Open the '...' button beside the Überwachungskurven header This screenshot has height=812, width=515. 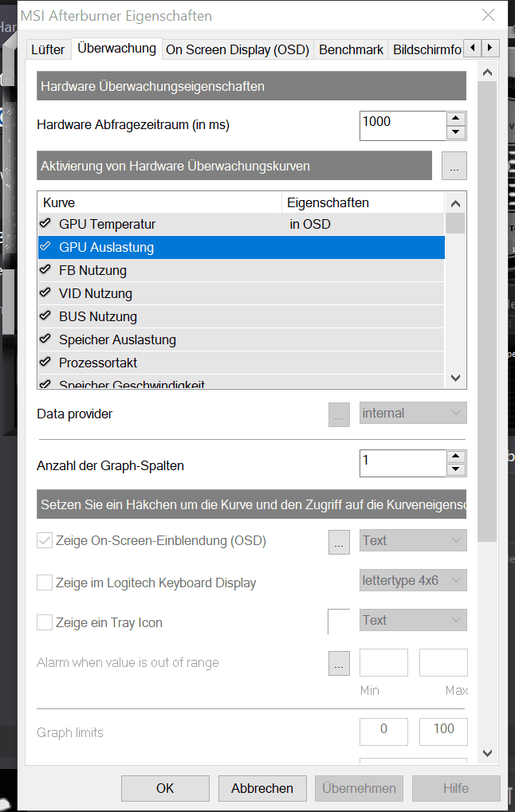pos(454,166)
